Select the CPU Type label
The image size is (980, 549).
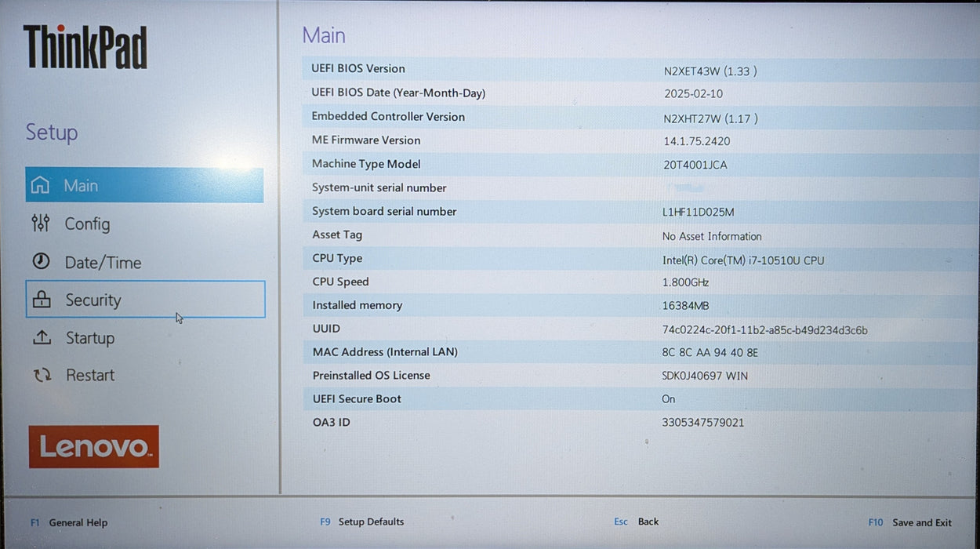click(x=337, y=258)
